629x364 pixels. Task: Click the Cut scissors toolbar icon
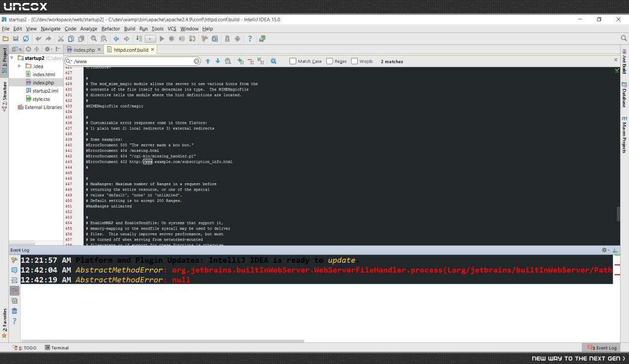tap(61, 38)
